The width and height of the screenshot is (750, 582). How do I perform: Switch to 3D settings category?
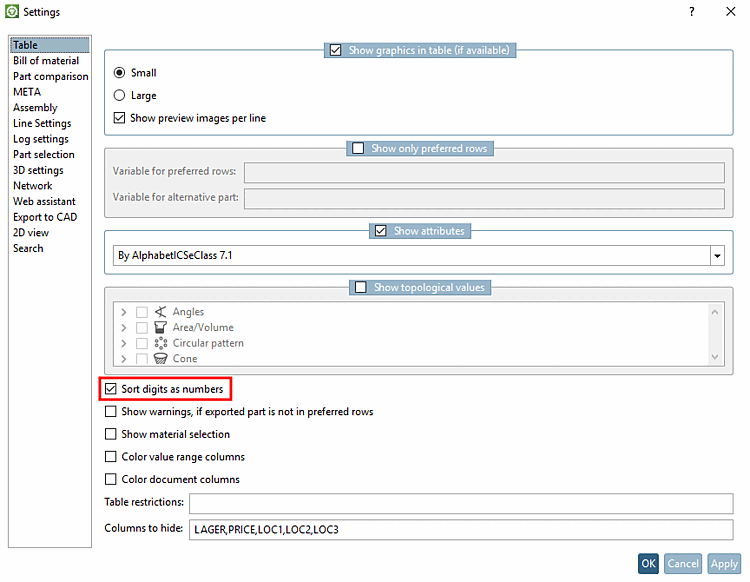click(x=38, y=170)
